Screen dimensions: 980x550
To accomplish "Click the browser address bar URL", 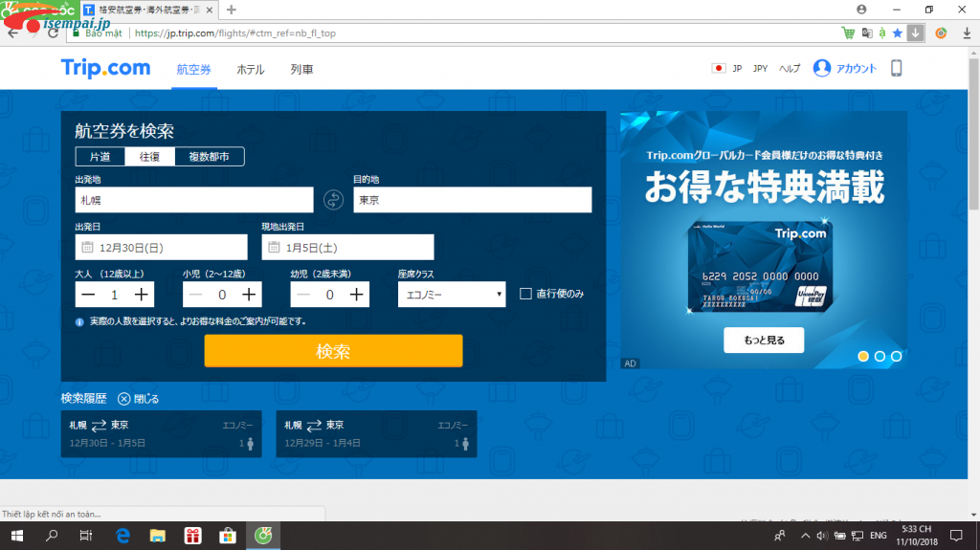I will click(235, 33).
